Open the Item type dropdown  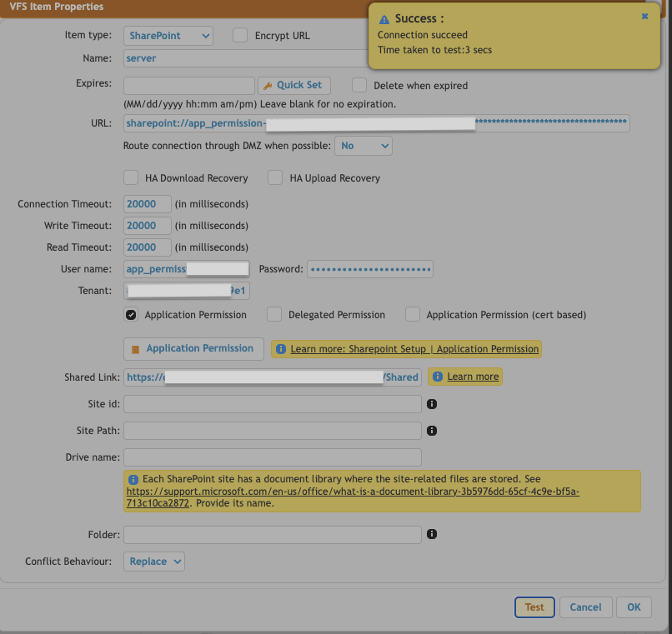pyautogui.click(x=166, y=36)
